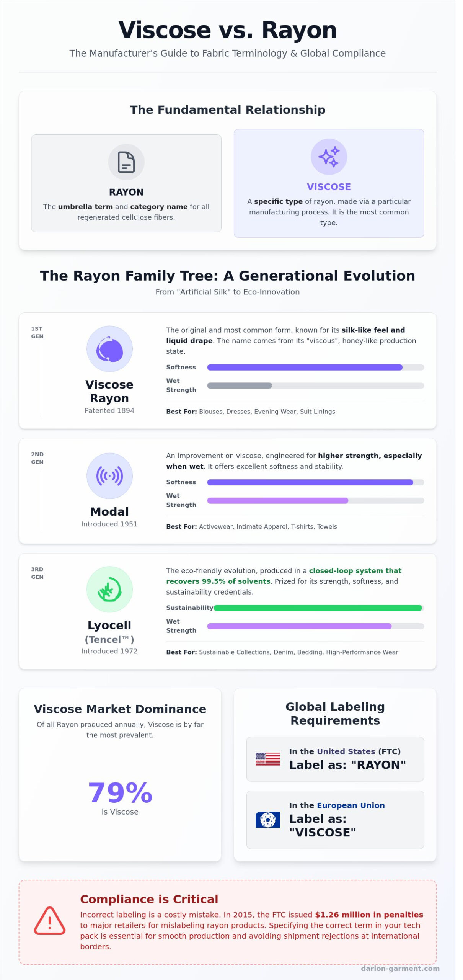
Task: Click the United States flag icon
Action: coord(268,759)
